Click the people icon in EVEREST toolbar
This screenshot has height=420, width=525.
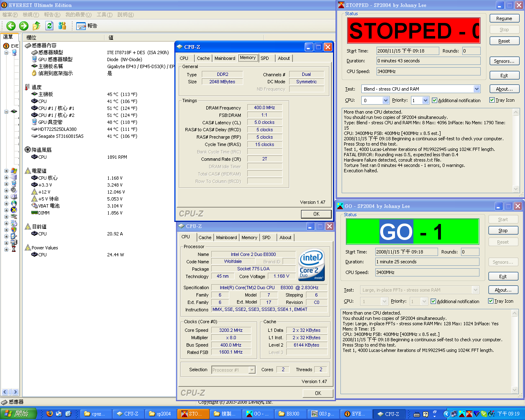tap(62, 26)
